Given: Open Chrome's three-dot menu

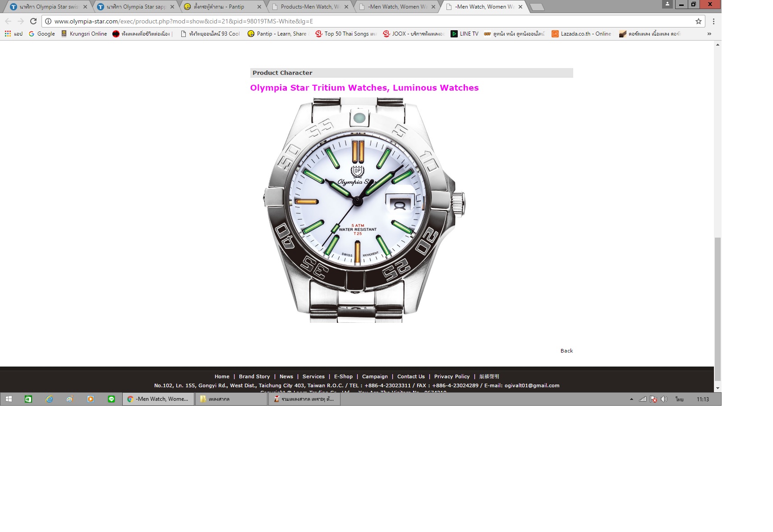Looking at the screenshot, I should [713, 21].
